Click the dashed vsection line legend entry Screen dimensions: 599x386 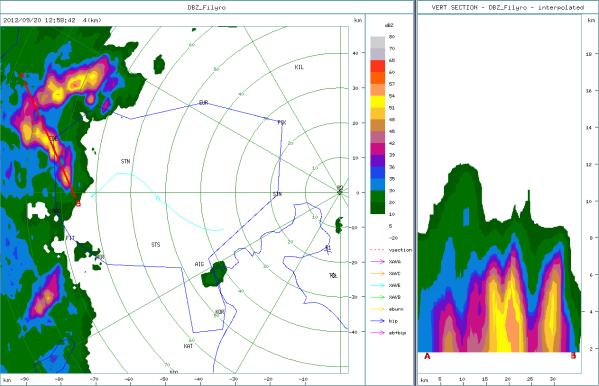390,250
